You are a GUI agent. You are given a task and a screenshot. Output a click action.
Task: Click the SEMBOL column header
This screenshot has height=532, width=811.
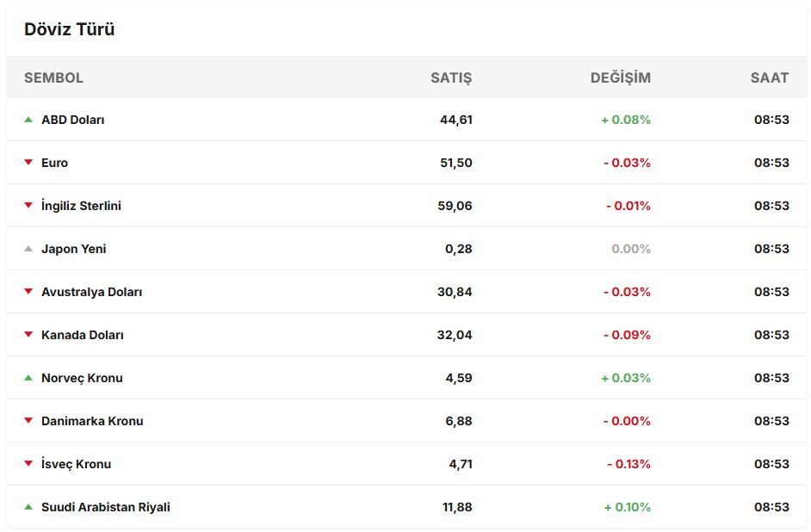click(x=53, y=77)
